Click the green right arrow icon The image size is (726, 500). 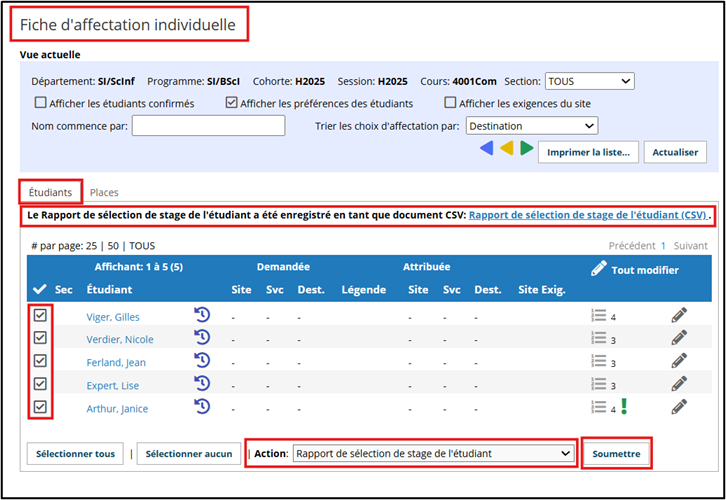[x=527, y=148]
